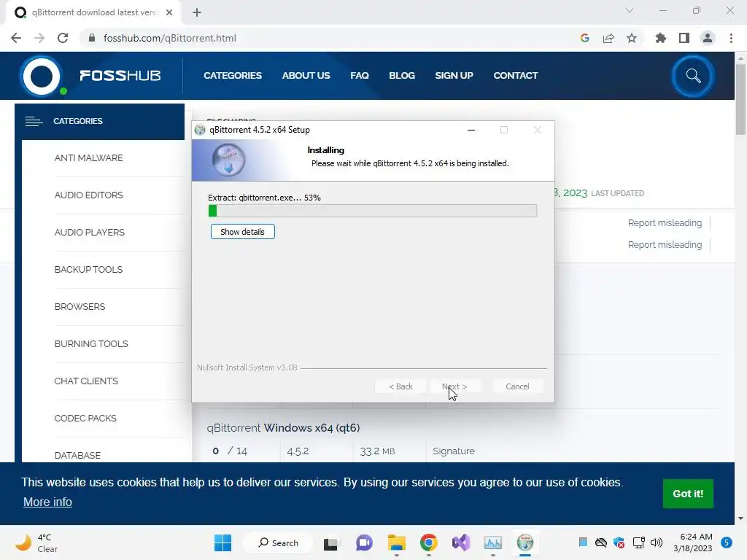Select the BURNING TOOLS category
The image size is (747, 560).
pyautogui.click(x=91, y=344)
